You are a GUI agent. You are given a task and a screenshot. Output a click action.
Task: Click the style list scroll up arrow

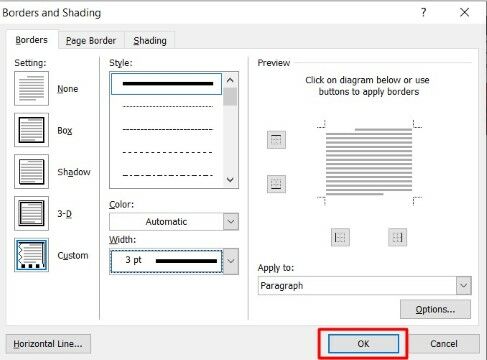tap(230, 80)
